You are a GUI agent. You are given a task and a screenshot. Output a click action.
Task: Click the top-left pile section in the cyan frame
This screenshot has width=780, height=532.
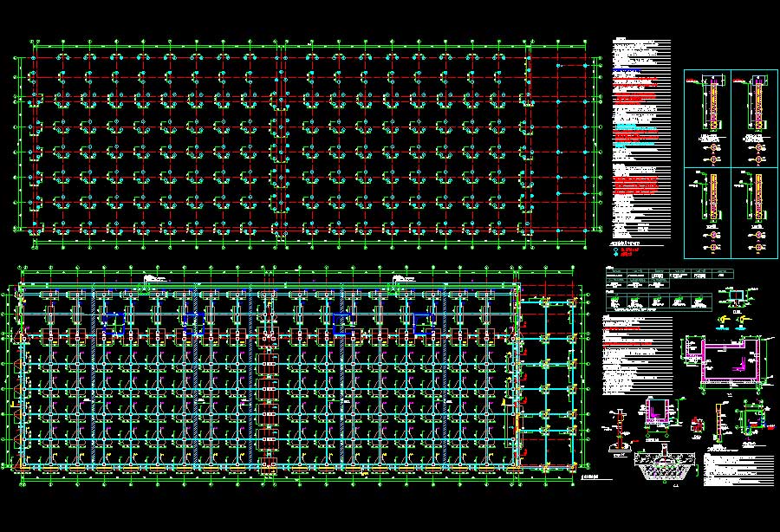[x=708, y=119]
